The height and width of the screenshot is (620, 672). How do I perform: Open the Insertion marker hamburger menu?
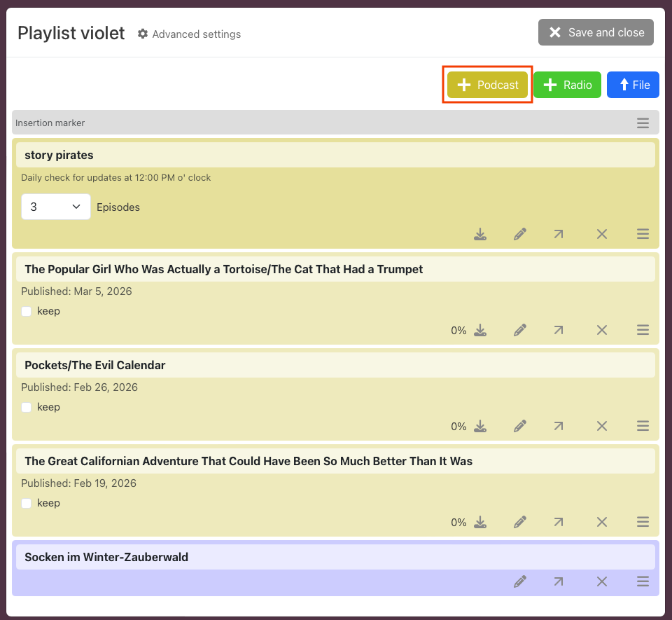[x=643, y=123]
